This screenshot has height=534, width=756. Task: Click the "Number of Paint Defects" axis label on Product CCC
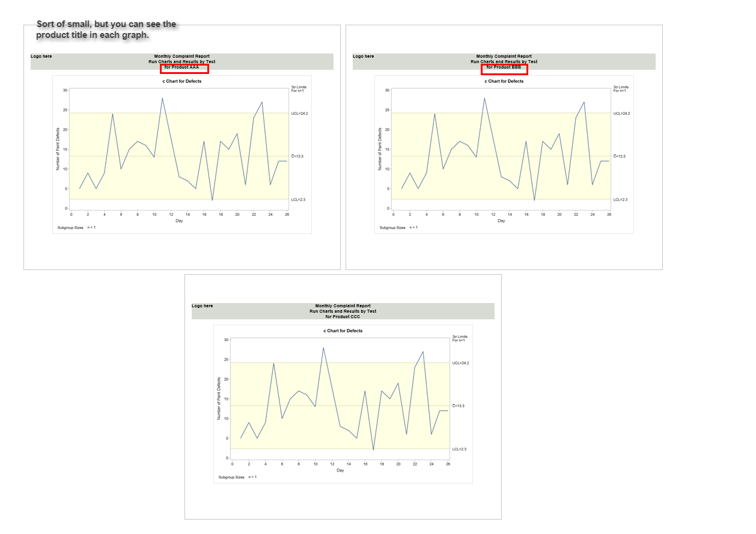coord(219,397)
